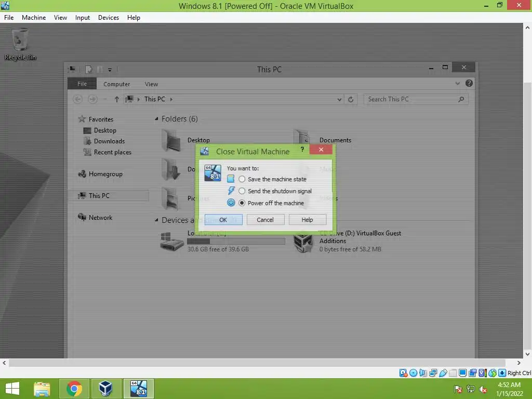Open the Quick Access Toolbar dropdown arrow
Image resolution: width=532 pixels, height=399 pixels.
pyautogui.click(x=110, y=70)
